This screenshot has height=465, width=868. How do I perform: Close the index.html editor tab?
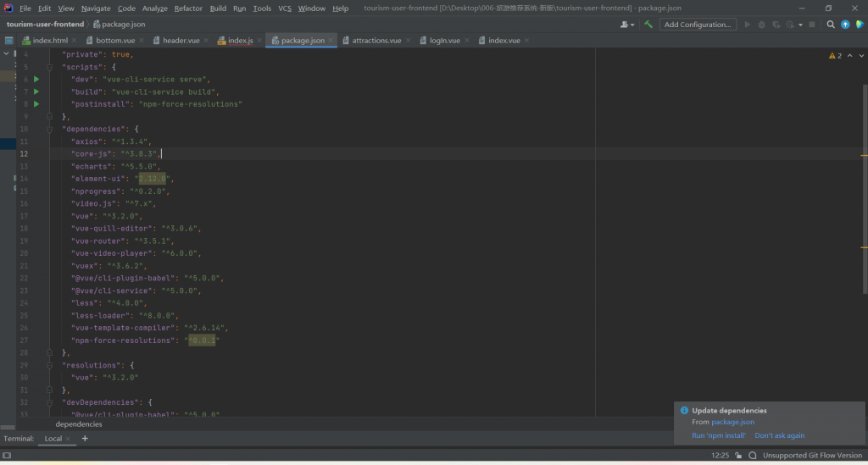[75, 41]
